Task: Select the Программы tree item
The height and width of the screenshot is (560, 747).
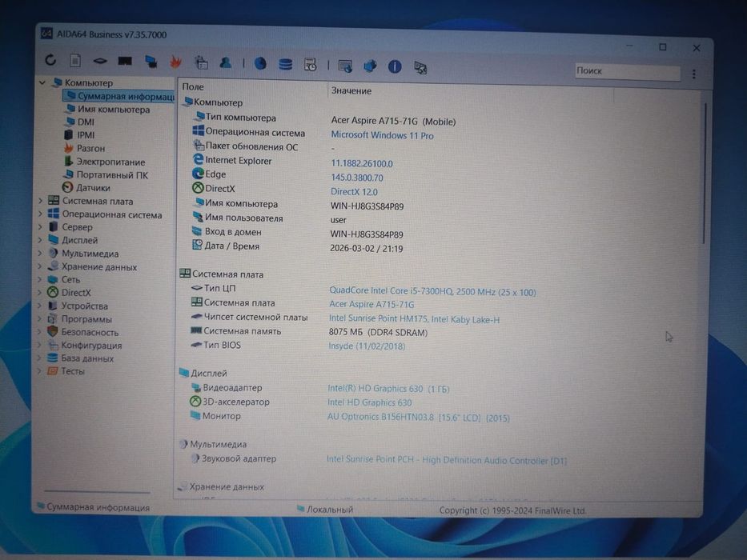Action: tap(86, 318)
